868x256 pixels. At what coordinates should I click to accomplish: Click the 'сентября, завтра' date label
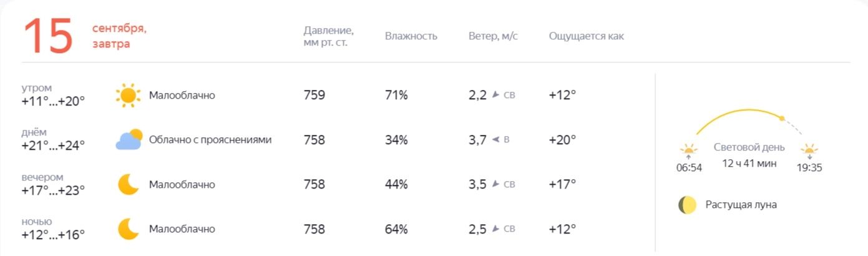coord(119,36)
